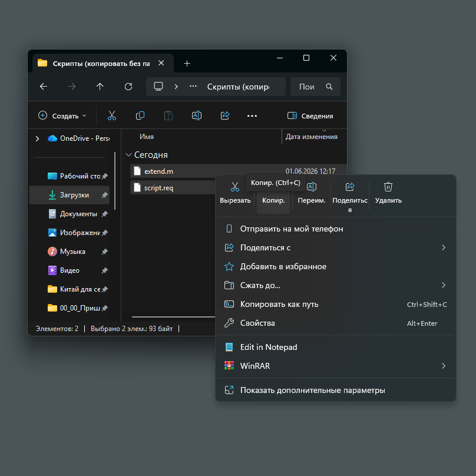
Task: Click the address bar path chevron
Action: tap(176, 87)
